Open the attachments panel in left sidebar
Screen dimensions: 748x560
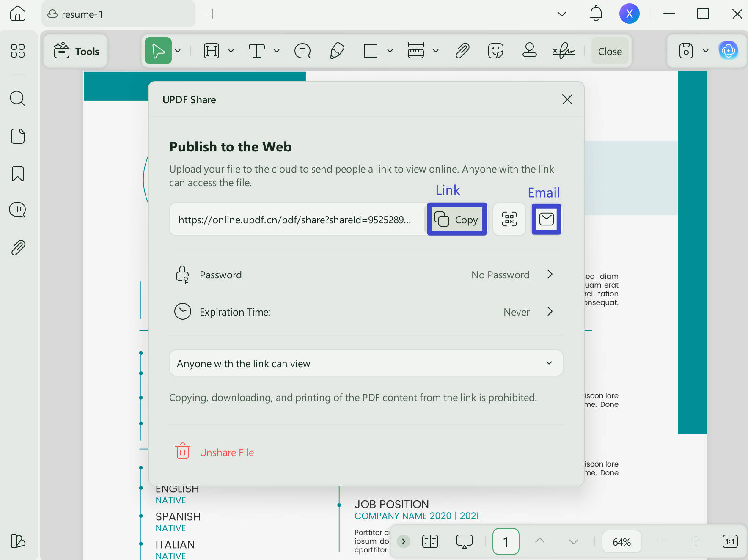point(18,247)
